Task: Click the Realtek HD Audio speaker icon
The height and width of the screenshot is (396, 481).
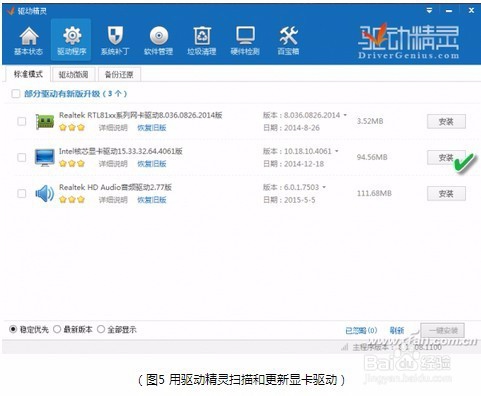Action: pos(45,193)
